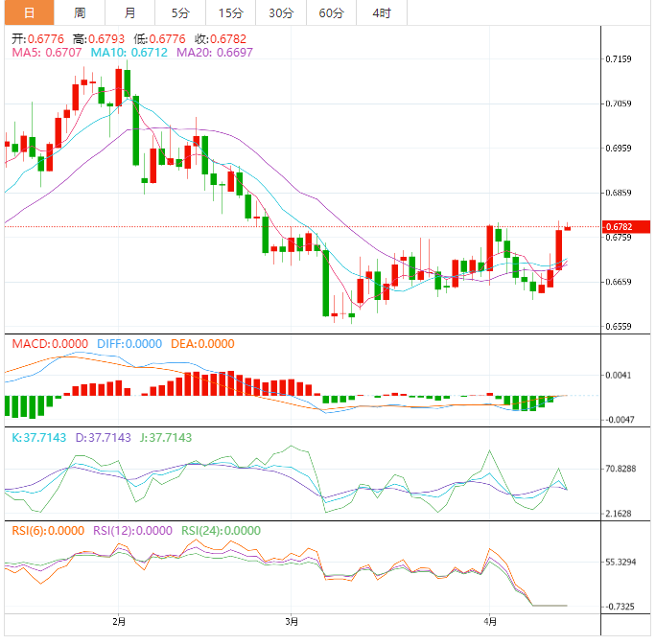Image resolution: width=656 pixels, height=644 pixels.
Task: Open the 30分 timeframe tab
Action: point(281,12)
